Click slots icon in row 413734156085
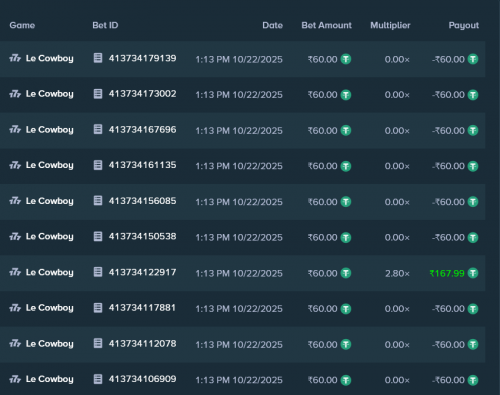The height and width of the screenshot is (395, 500). click(15, 201)
